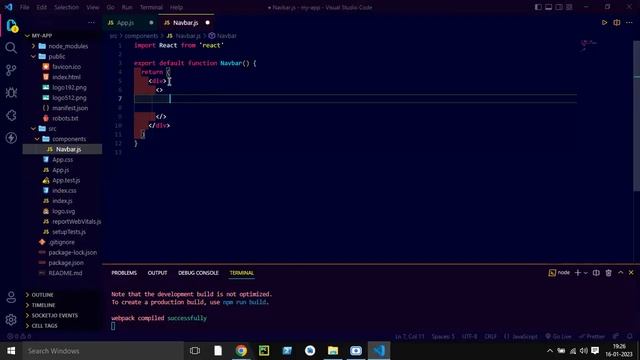Maximize the terminal panel size
This screenshot has height=360, width=640.
(x=620, y=273)
